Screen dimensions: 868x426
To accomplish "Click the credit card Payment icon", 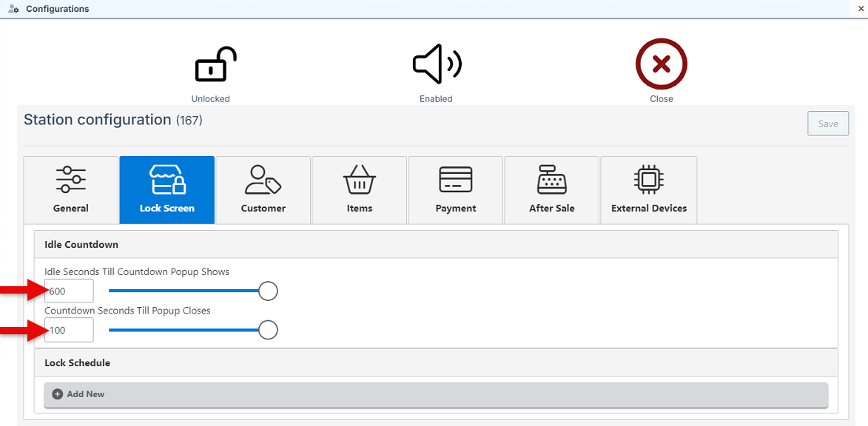I will click(x=456, y=180).
